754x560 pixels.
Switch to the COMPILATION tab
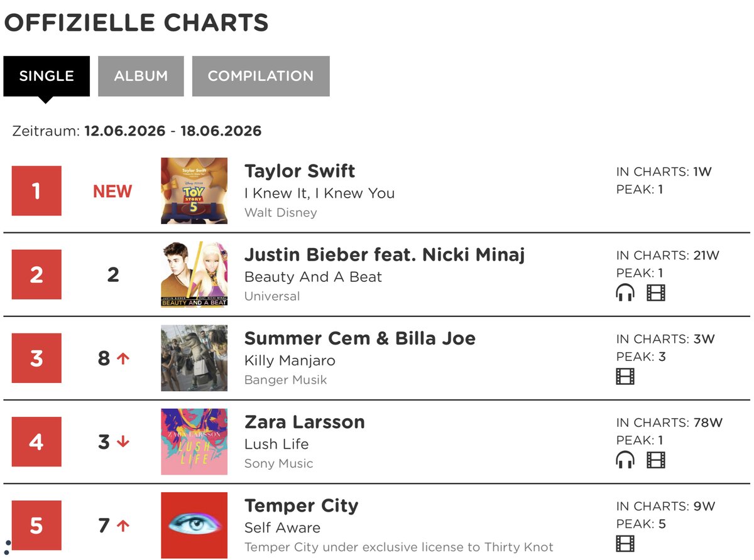point(261,76)
